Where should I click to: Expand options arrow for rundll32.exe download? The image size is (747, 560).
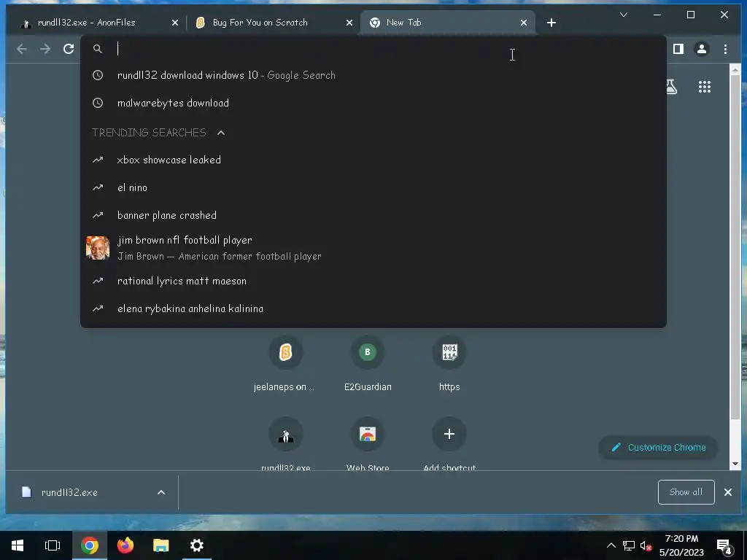(x=161, y=492)
